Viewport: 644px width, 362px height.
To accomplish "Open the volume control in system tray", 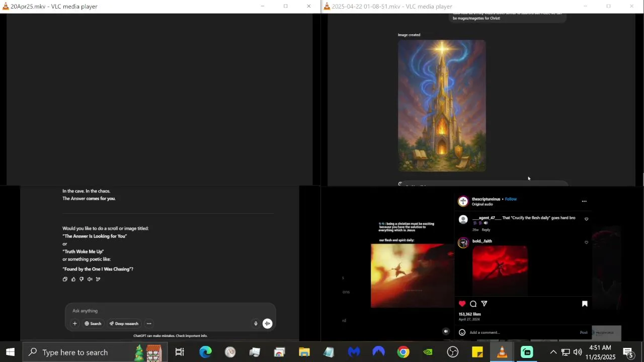I will click(x=578, y=352).
